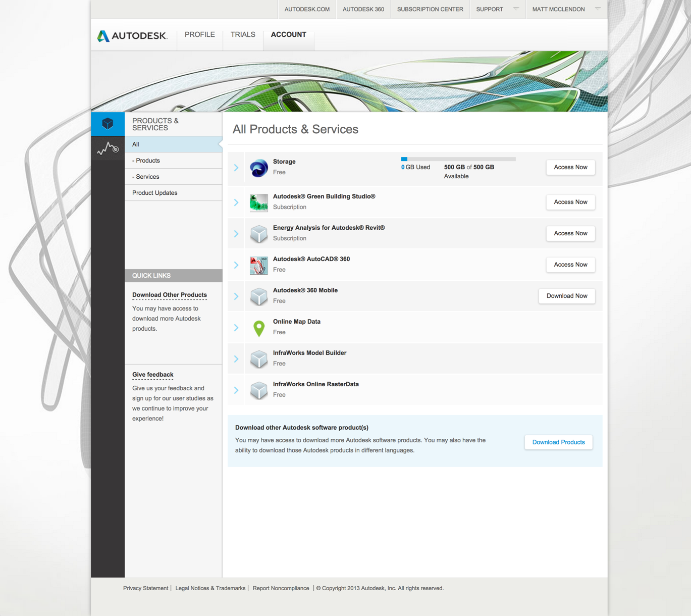This screenshot has width=691, height=616.
Task: Select the blue cube Products & Services sidebar icon
Action: 108,124
